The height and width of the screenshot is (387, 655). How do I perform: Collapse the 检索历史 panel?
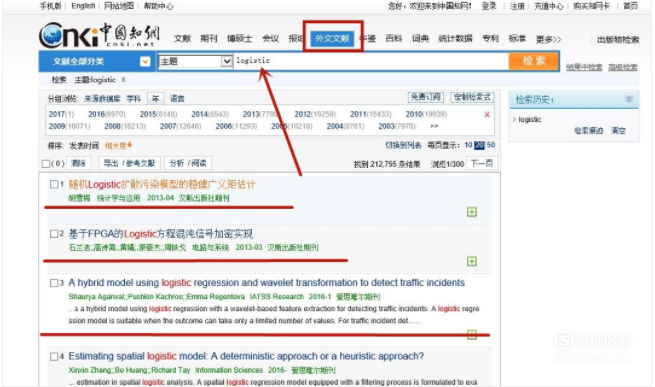coord(629,99)
